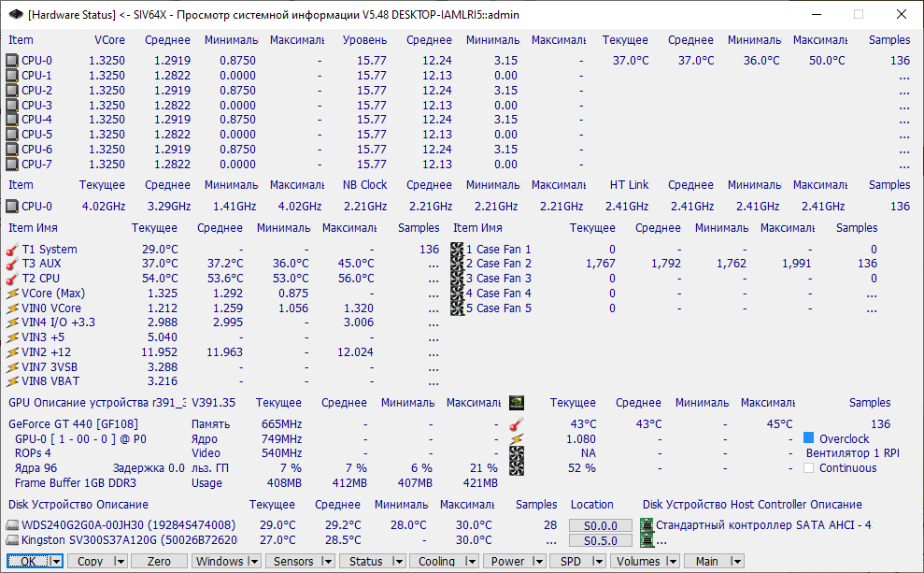
Task: Click the S0.0.0 location button
Action: click(601, 526)
